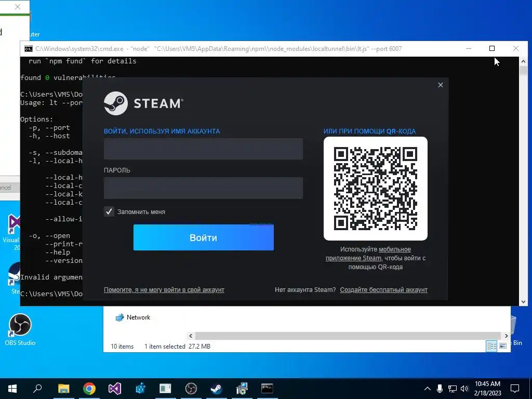Viewport: 532px width, 399px height.
Task: Select the OBS Studio desktop shortcut
Action: click(x=20, y=330)
